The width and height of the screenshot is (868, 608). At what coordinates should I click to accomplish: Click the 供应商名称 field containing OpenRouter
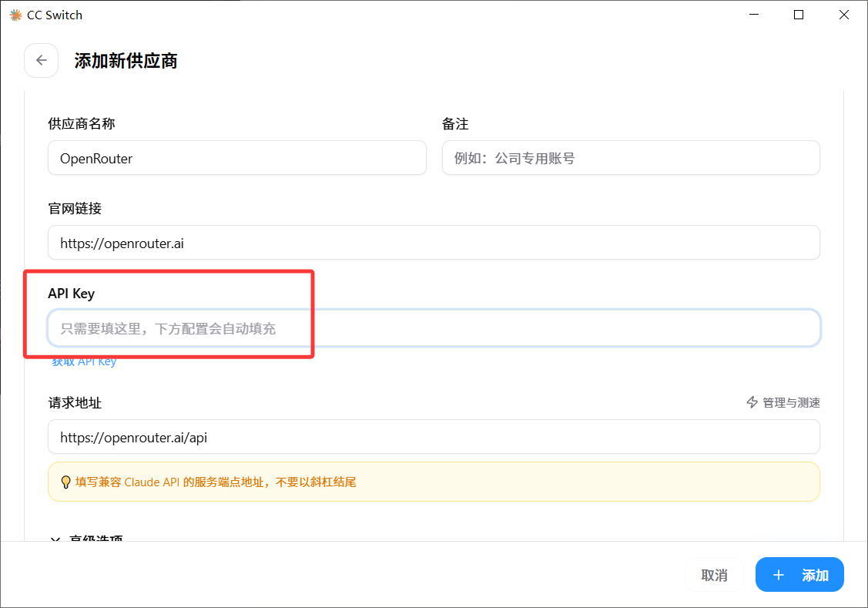(236, 158)
